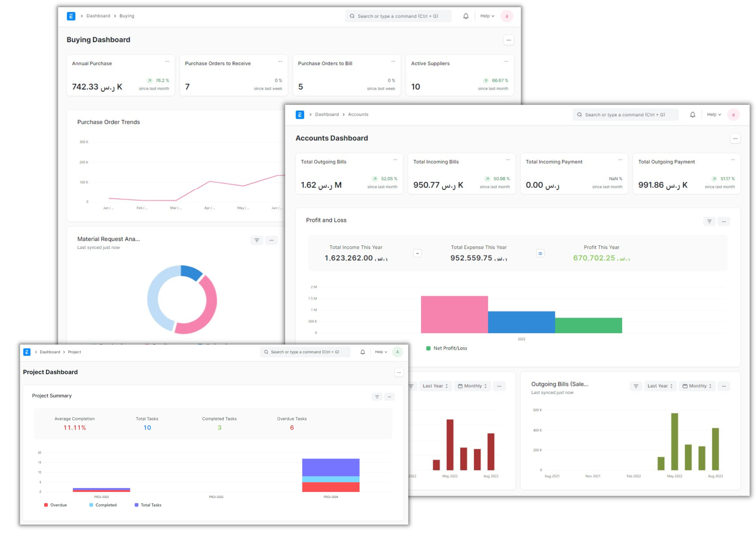
Task: Click the notification bell on the Accounts Dashboard
Action: click(x=693, y=114)
